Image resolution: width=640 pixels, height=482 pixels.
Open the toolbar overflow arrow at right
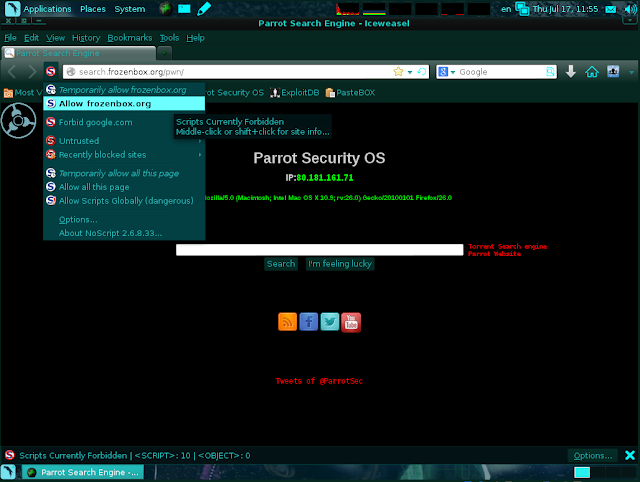click(x=631, y=72)
